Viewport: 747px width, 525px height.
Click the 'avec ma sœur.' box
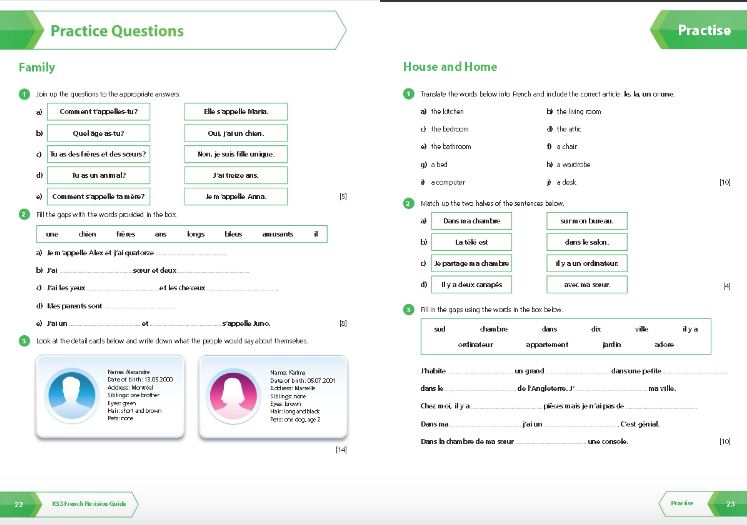click(x=587, y=284)
